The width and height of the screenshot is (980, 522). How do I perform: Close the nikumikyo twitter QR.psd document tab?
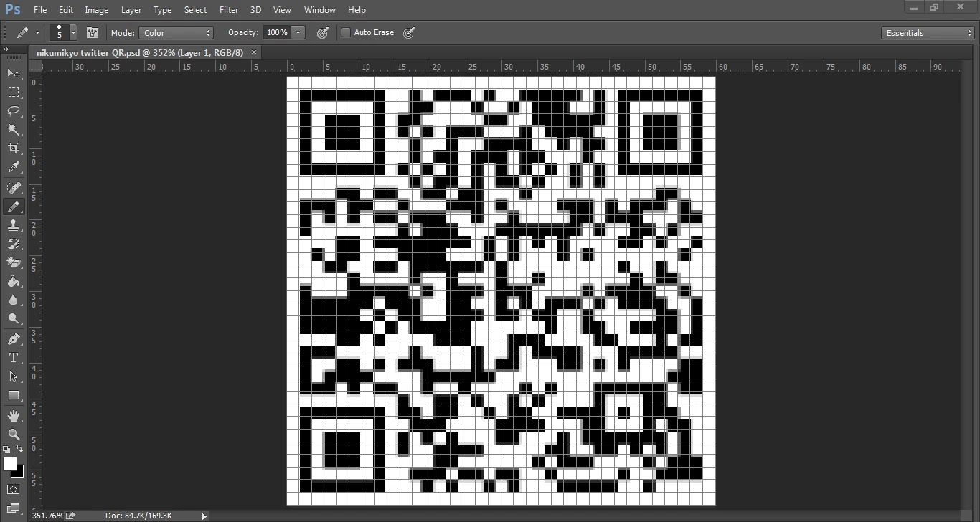(x=255, y=52)
